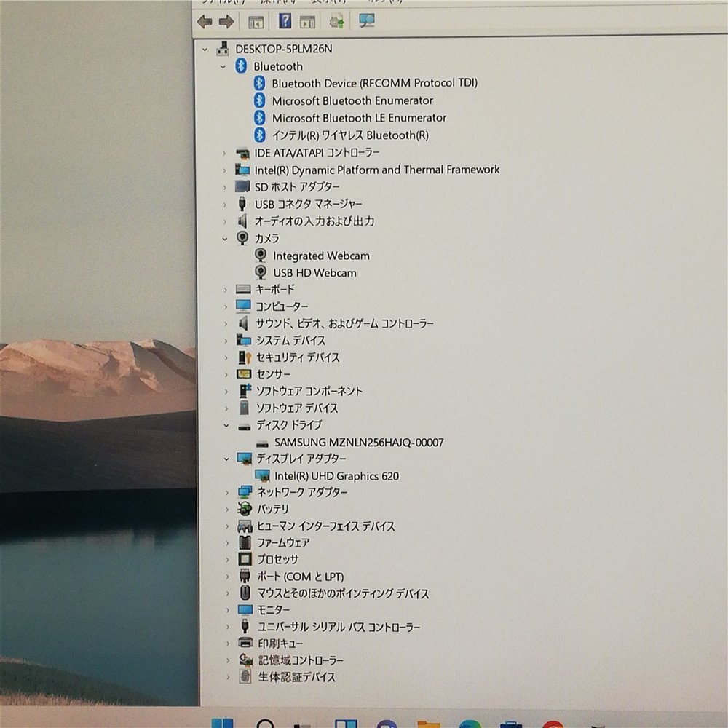The width and height of the screenshot is (728, 728).
Task: Expand the キーボード node
Action: [226, 290]
